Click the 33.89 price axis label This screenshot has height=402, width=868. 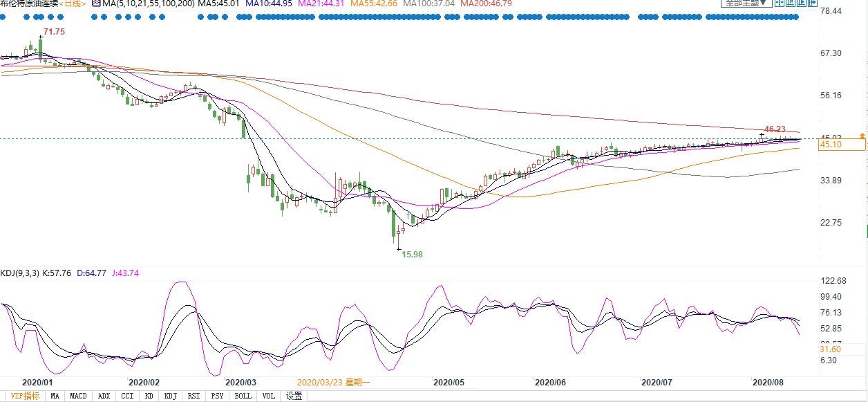[x=830, y=181]
